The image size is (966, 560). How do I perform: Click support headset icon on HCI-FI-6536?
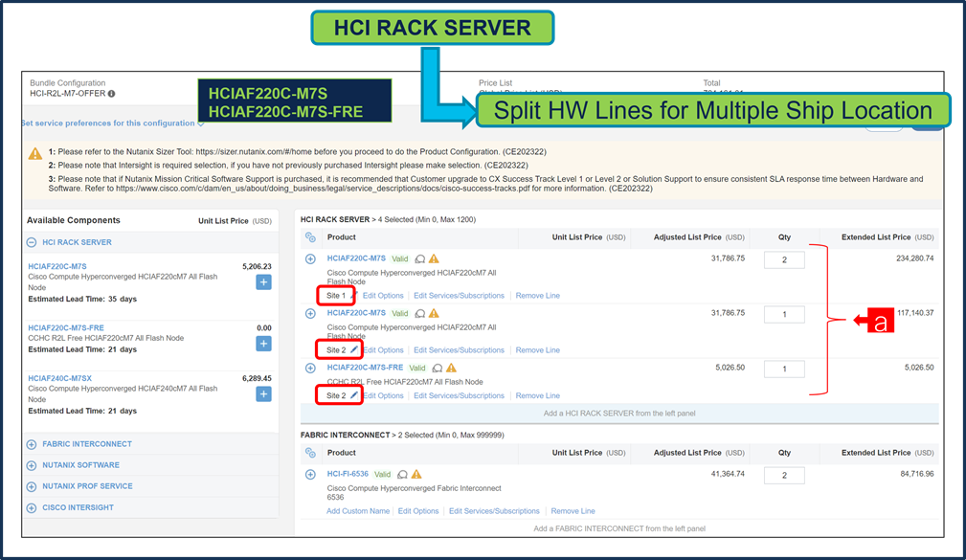[403, 475]
